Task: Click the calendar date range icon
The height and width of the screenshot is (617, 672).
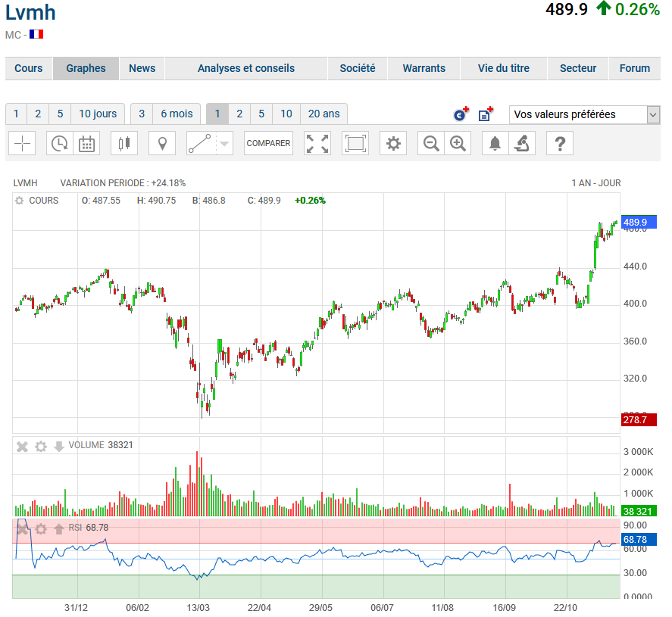Action: 87,143
